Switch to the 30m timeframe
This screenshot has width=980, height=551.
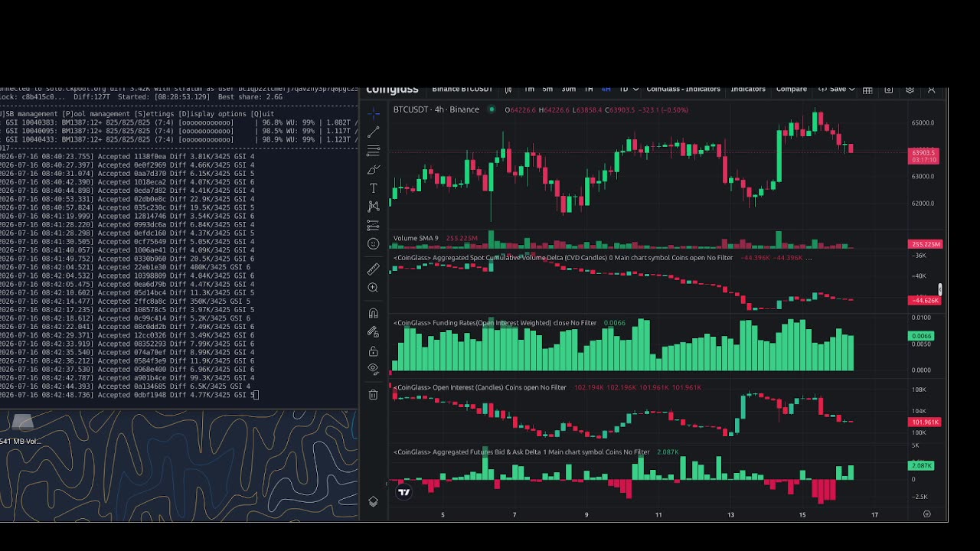(x=568, y=90)
